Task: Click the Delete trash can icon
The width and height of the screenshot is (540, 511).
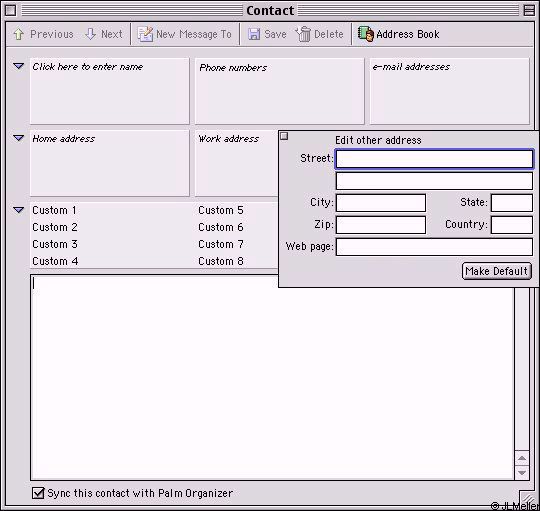Action: tap(303, 34)
